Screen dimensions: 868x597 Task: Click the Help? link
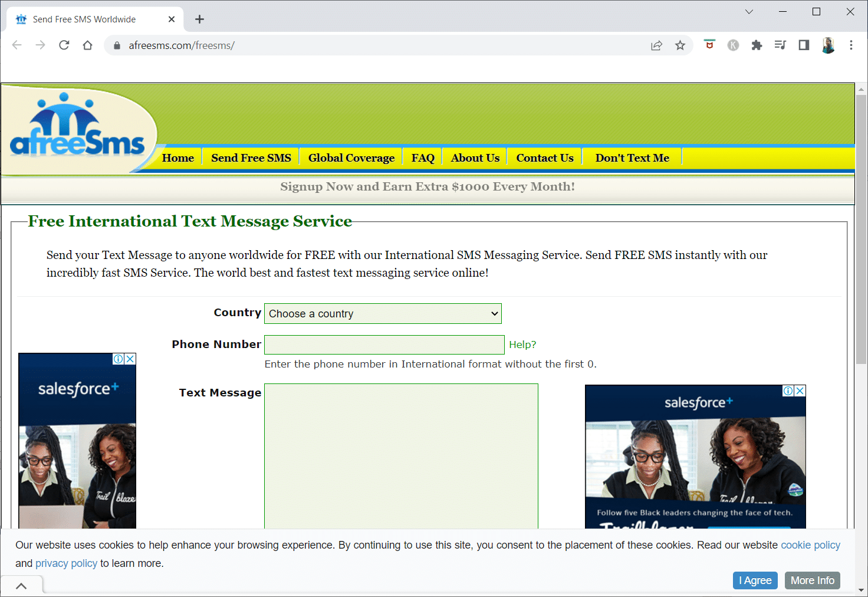click(522, 345)
